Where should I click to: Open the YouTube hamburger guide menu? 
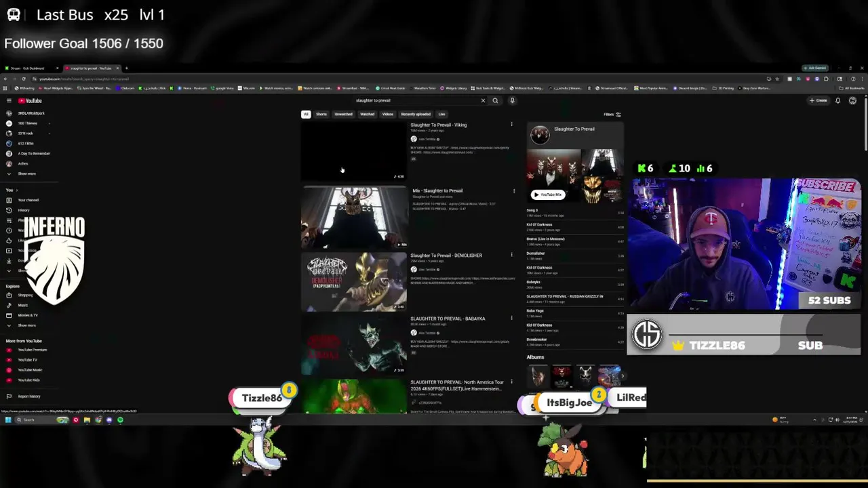click(9, 100)
